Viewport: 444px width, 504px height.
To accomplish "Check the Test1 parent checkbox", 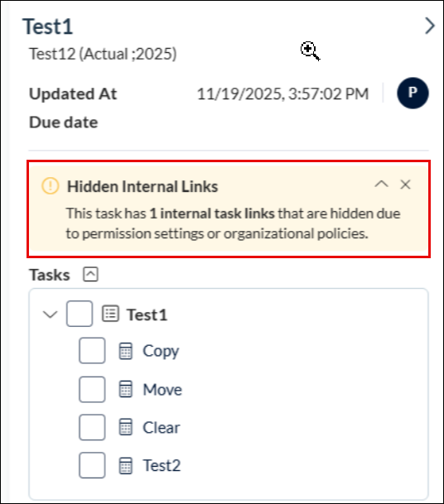I will tap(80, 314).
